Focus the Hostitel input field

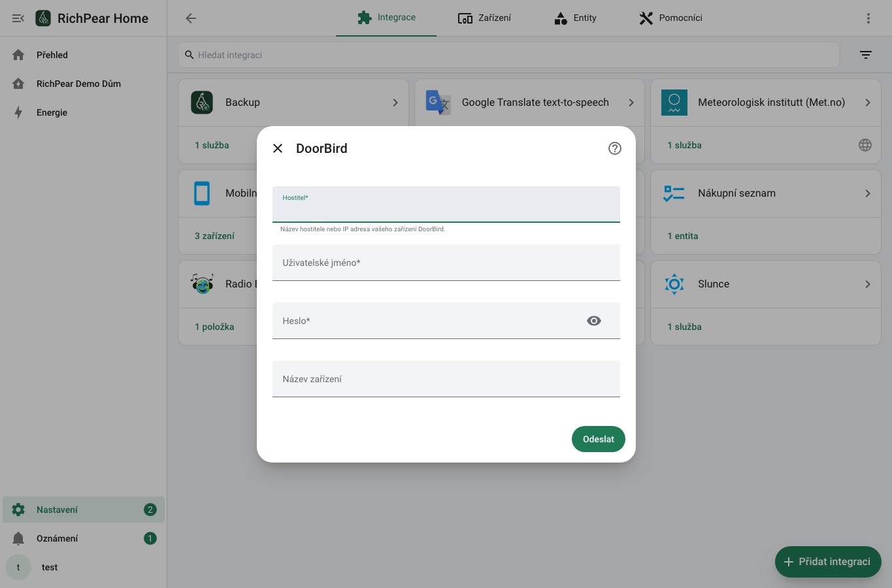tap(446, 204)
